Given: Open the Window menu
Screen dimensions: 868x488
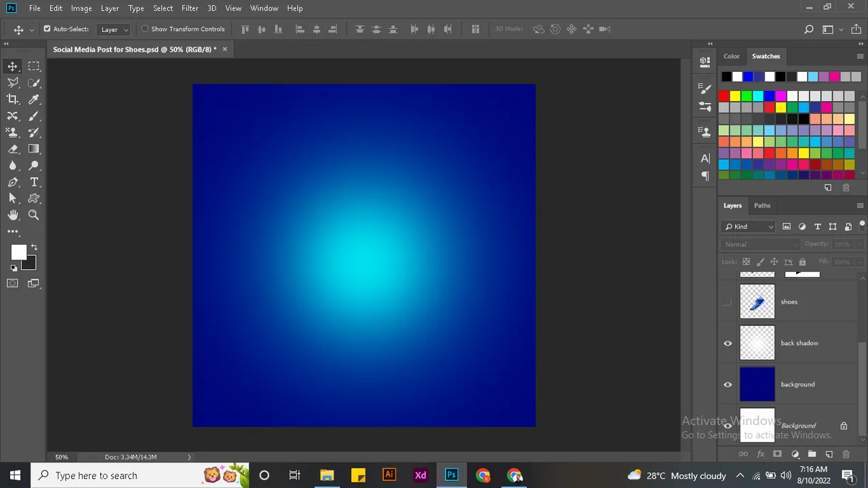Looking at the screenshot, I should [x=264, y=8].
